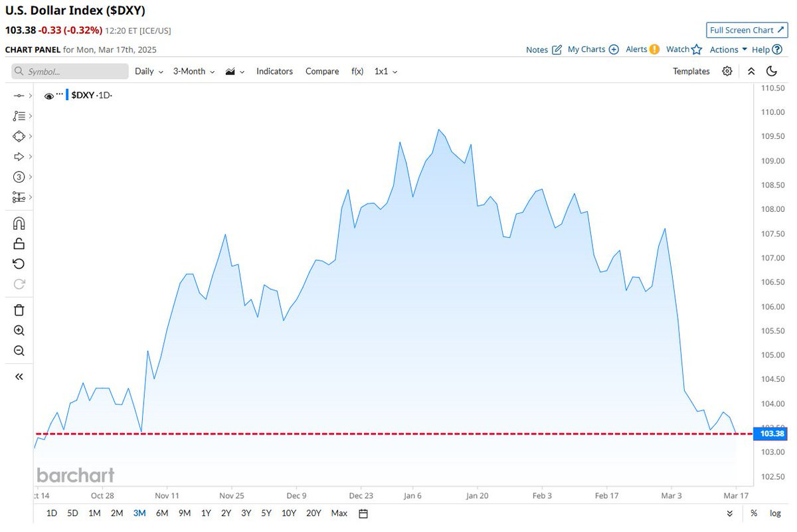Open the calendar date range picker

(363, 513)
